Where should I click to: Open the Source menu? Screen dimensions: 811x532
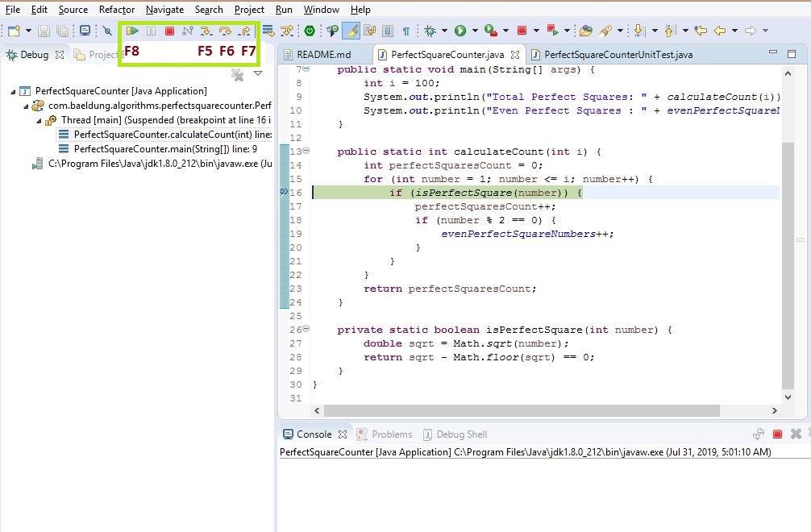(73, 10)
